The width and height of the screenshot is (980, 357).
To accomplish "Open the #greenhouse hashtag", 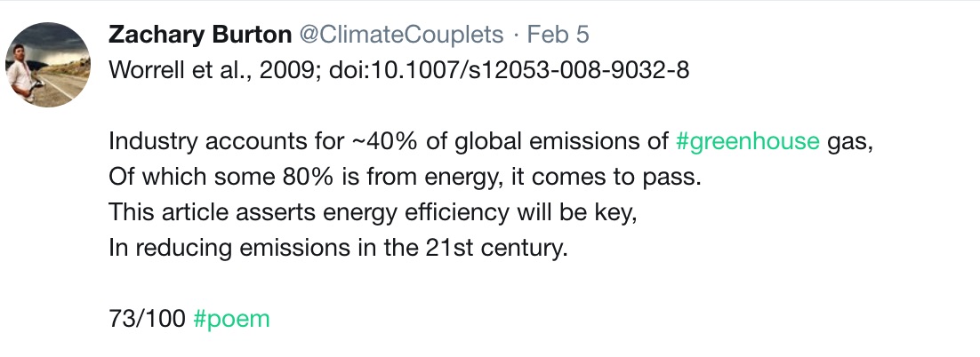I will 748,142.
